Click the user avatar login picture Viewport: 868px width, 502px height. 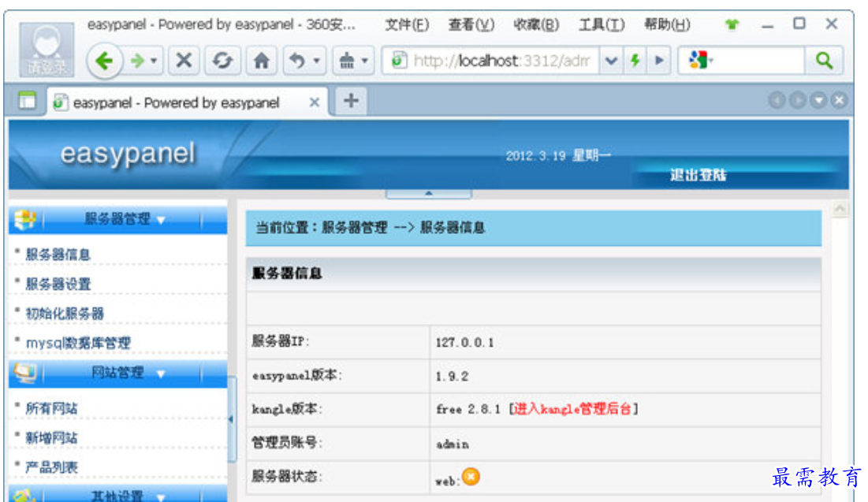pyautogui.click(x=47, y=49)
